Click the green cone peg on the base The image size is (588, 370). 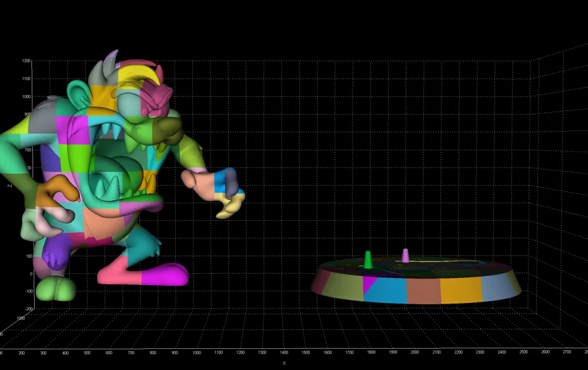click(x=368, y=260)
